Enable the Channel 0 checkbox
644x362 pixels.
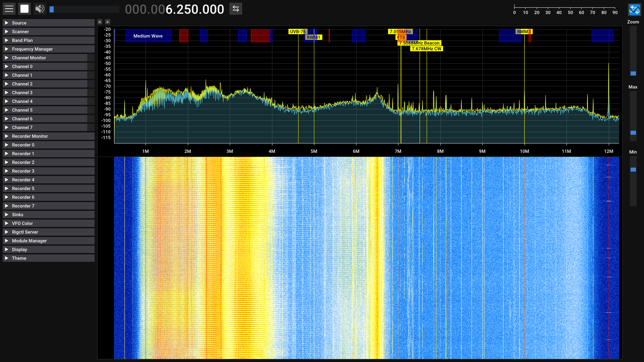91,67
